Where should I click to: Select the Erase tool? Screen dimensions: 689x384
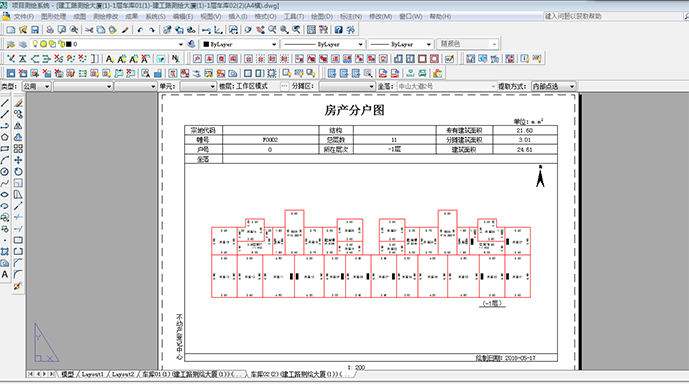click(x=18, y=103)
